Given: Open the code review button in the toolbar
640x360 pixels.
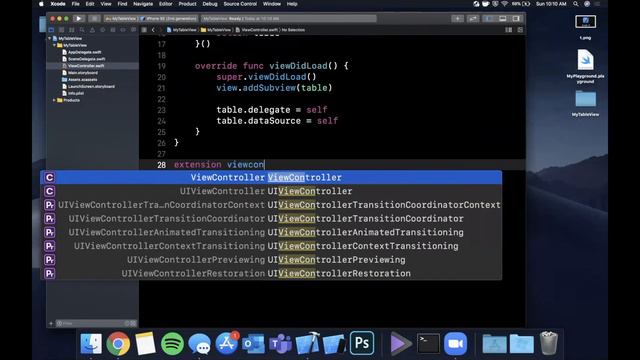Looking at the screenshot, I should pos(473,19).
